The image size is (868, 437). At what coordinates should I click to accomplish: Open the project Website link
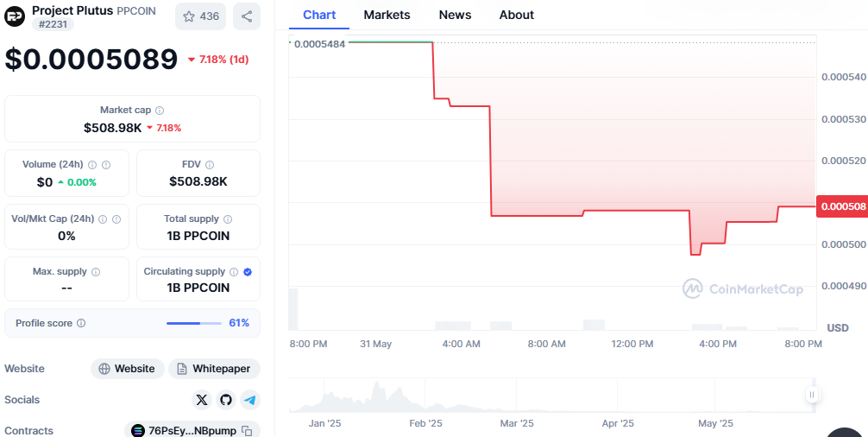128,369
